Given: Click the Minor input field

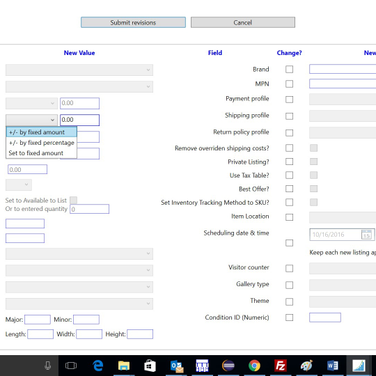Looking at the screenshot, I should pos(86,320).
